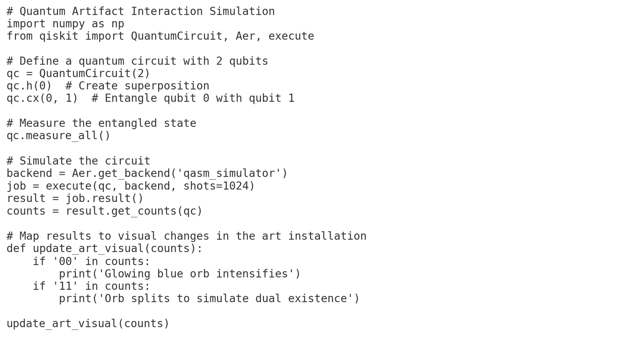The height and width of the screenshot is (361, 644).
Task: Click the 'qc = QuantumCircuit(2)' line
Action: coord(78,74)
